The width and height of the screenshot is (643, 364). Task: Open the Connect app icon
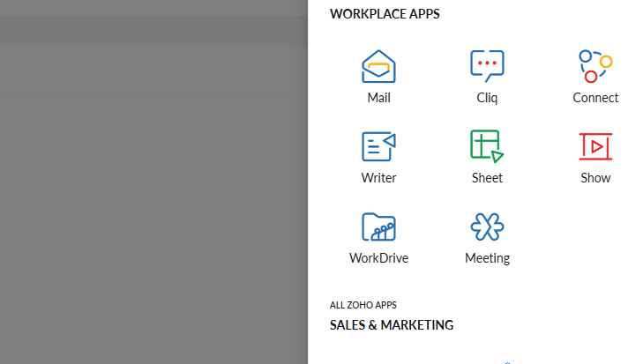click(x=595, y=66)
